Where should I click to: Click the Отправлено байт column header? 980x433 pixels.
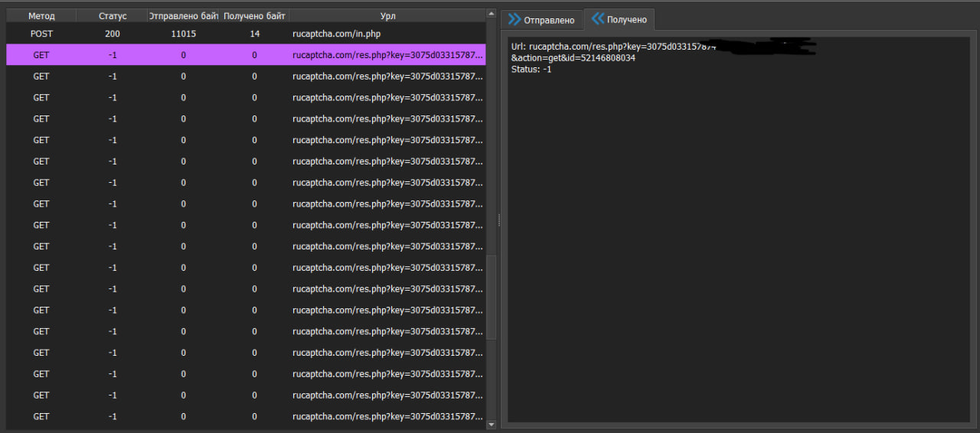tap(183, 16)
